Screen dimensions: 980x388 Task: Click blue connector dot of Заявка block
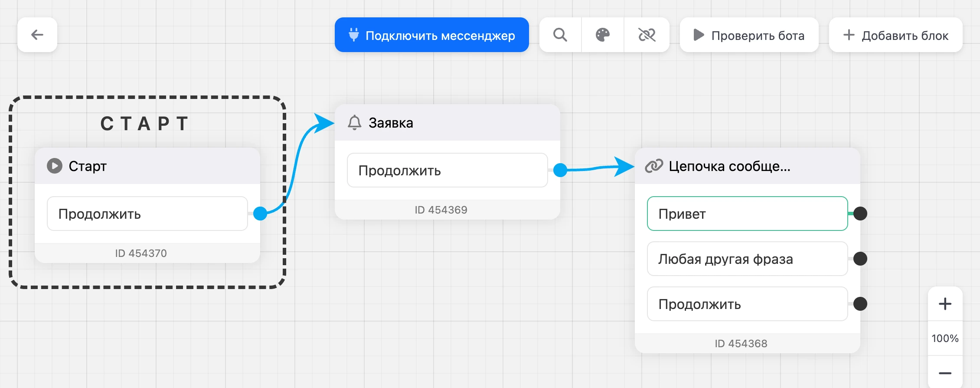[x=560, y=170]
